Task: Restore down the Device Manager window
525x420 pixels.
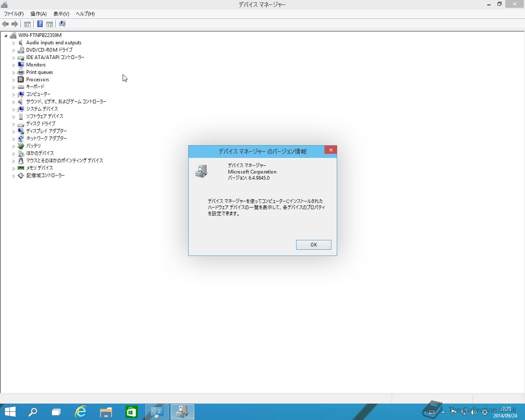Action: click(x=500, y=4)
